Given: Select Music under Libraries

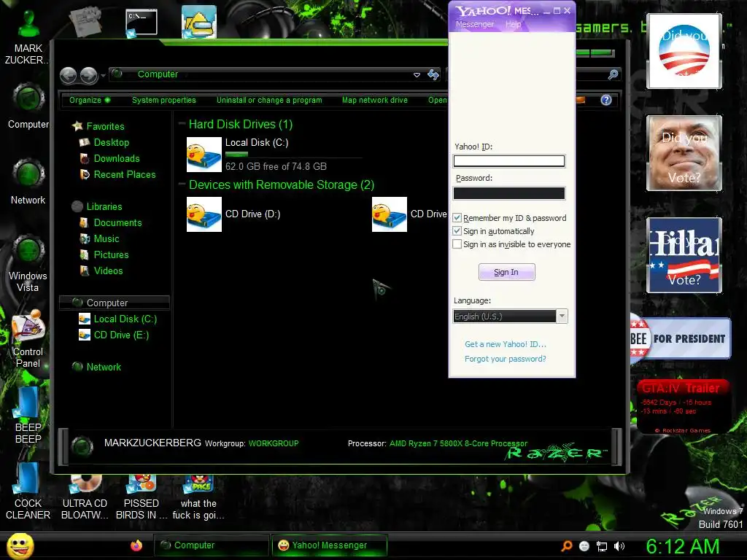Looking at the screenshot, I should [x=107, y=238].
